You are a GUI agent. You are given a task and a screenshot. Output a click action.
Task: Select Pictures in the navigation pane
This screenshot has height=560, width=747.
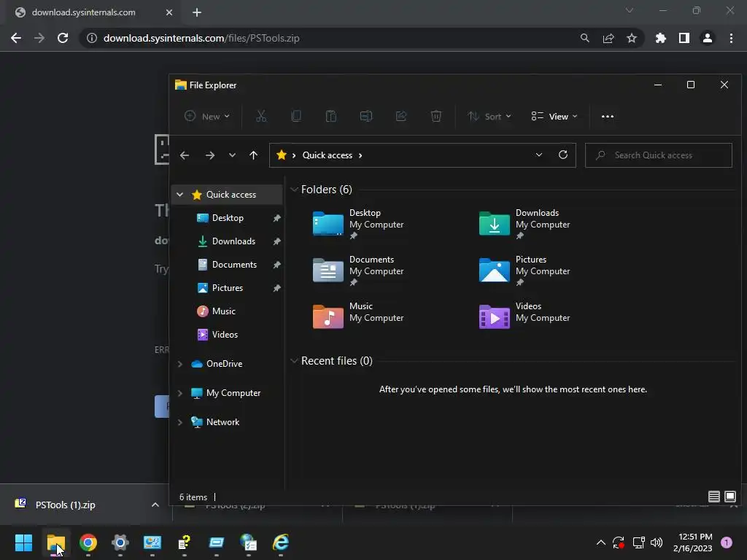pyautogui.click(x=227, y=288)
